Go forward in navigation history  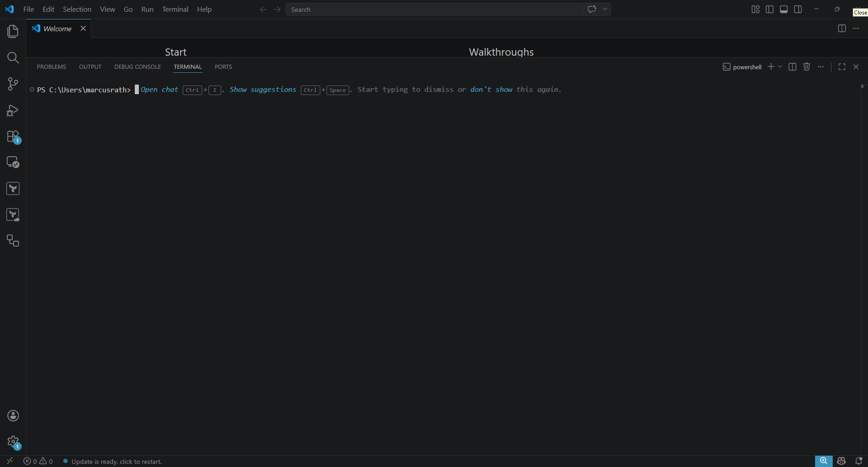[277, 10]
